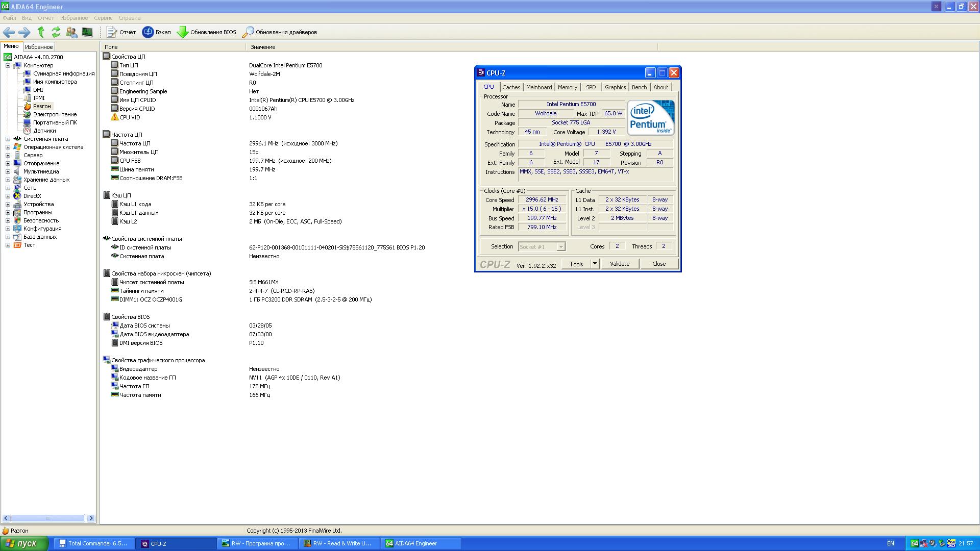This screenshot has height=551, width=980.
Task: Select Датчики in the tree
Action: click(44, 131)
